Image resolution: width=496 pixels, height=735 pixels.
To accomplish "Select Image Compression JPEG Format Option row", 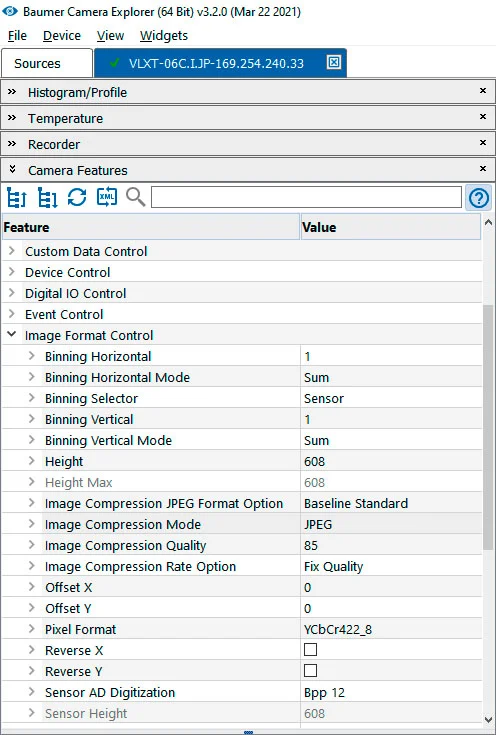I will (x=242, y=503).
